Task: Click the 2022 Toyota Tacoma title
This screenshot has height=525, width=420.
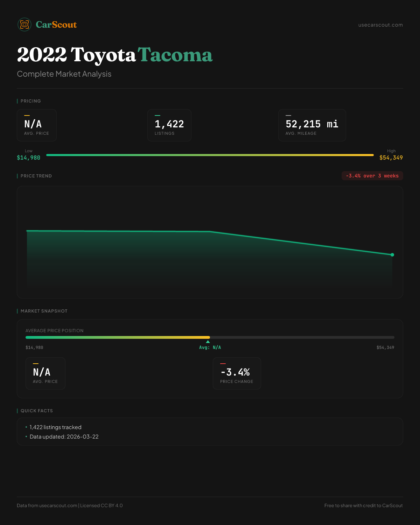Action: (114, 55)
